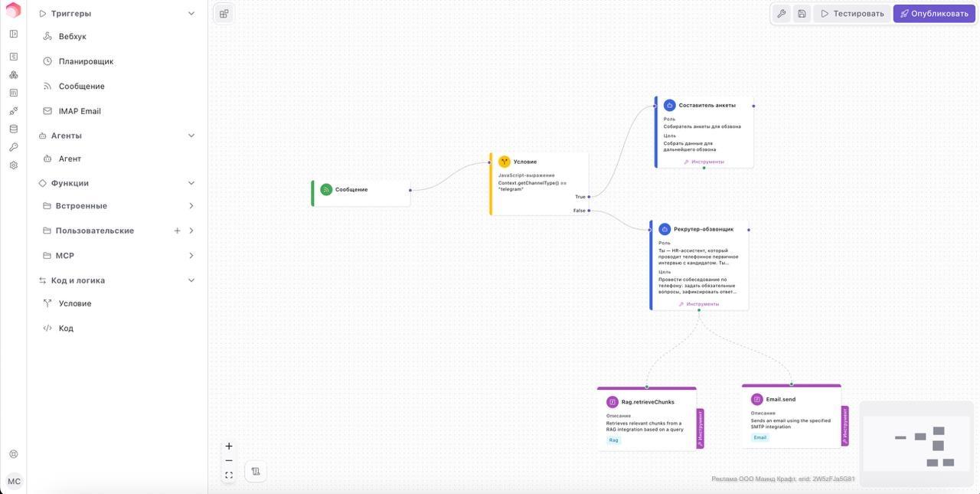Zoom out with the minus canvas control
This screenshot has width=980, height=494.
(x=229, y=461)
